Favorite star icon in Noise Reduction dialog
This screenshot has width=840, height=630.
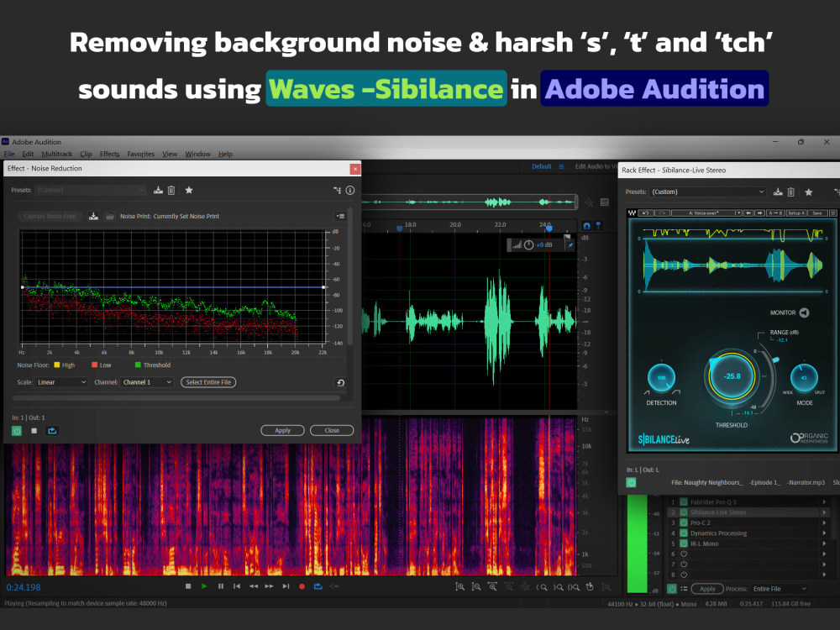(x=189, y=190)
